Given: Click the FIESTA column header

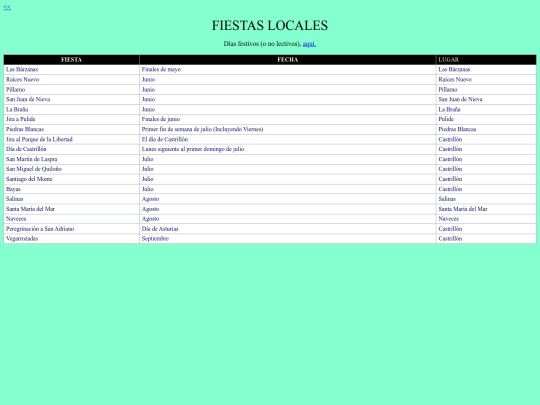Looking at the screenshot, I should [x=71, y=60].
